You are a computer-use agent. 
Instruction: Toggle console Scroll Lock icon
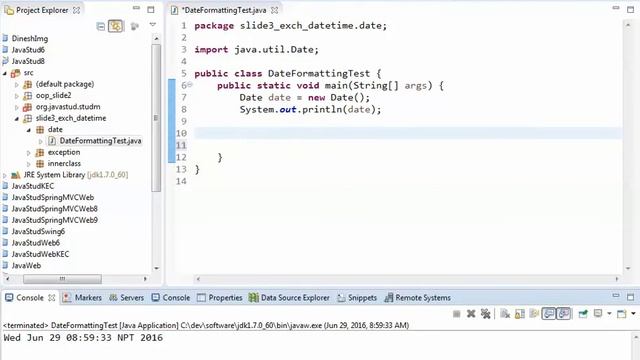pyautogui.click(x=520, y=314)
